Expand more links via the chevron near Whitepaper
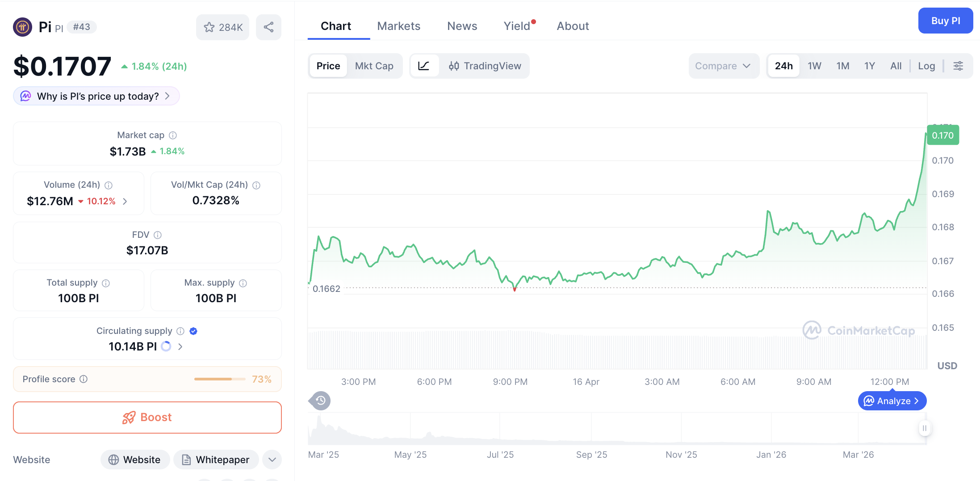 pos(272,460)
